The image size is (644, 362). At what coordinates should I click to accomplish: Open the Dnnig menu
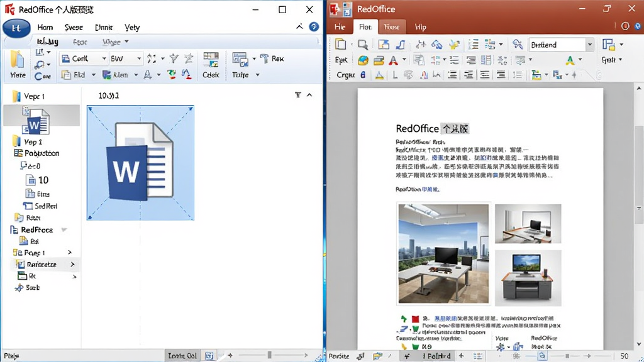pos(104,28)
